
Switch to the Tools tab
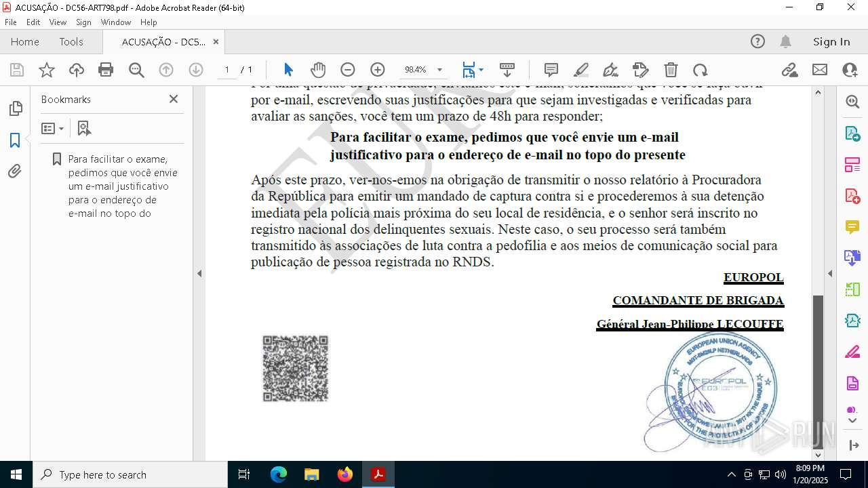(71, 42)
